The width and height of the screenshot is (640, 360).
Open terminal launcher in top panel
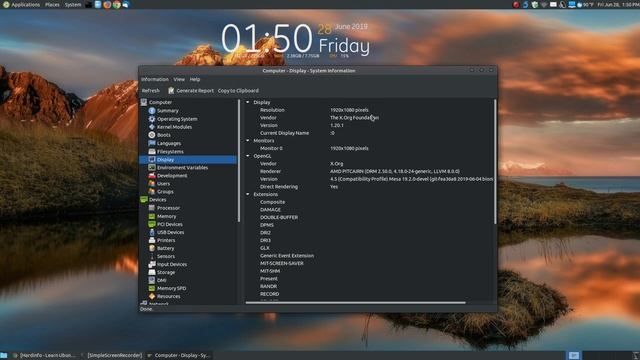click(89, 4)
